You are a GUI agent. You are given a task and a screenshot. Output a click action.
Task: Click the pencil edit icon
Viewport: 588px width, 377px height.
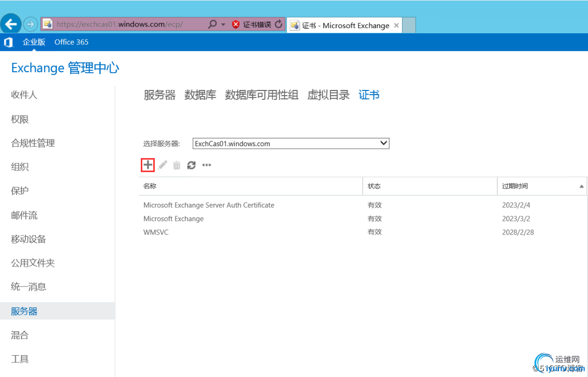pos(163,165)
